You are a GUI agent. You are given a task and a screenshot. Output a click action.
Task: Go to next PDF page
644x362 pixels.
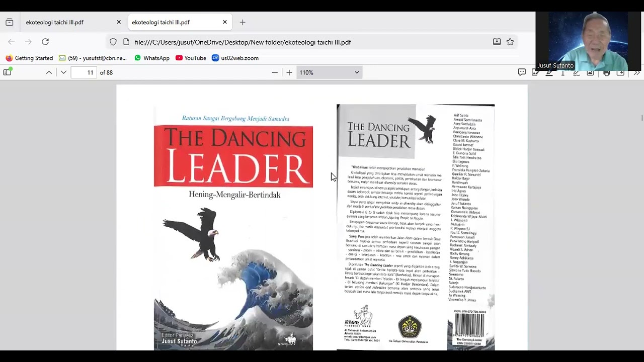point(63,72)
